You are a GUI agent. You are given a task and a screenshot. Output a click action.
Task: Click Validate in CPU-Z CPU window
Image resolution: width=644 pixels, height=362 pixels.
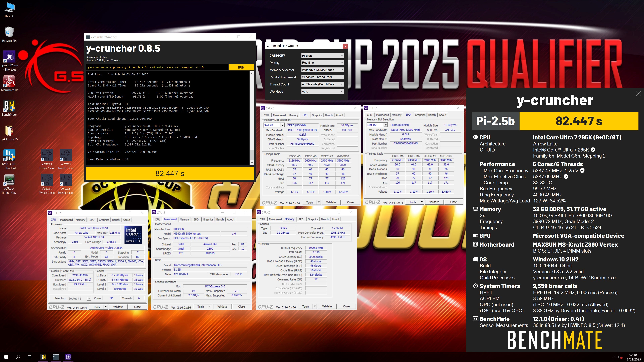(x=118, y=307)
